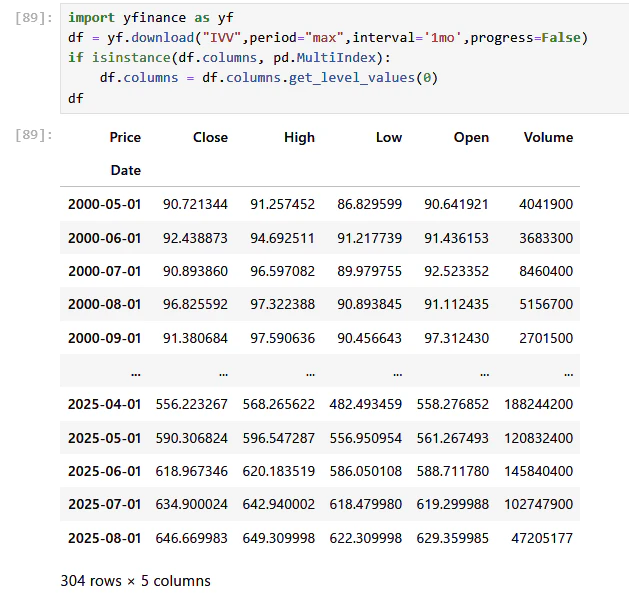Click Close value 90.721344
Image resolution: width=629 pixels, height=596 pixels.
(x=195, y=204)
